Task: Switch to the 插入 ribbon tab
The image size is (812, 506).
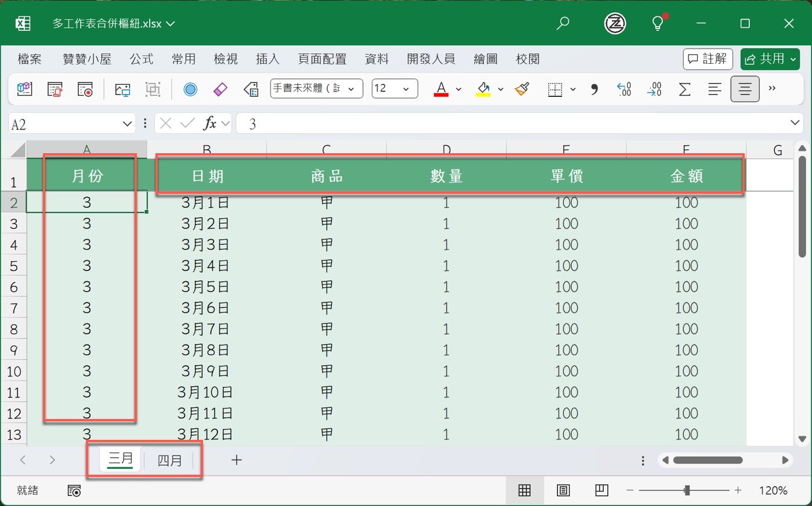Action: click(x=268, y=59)
